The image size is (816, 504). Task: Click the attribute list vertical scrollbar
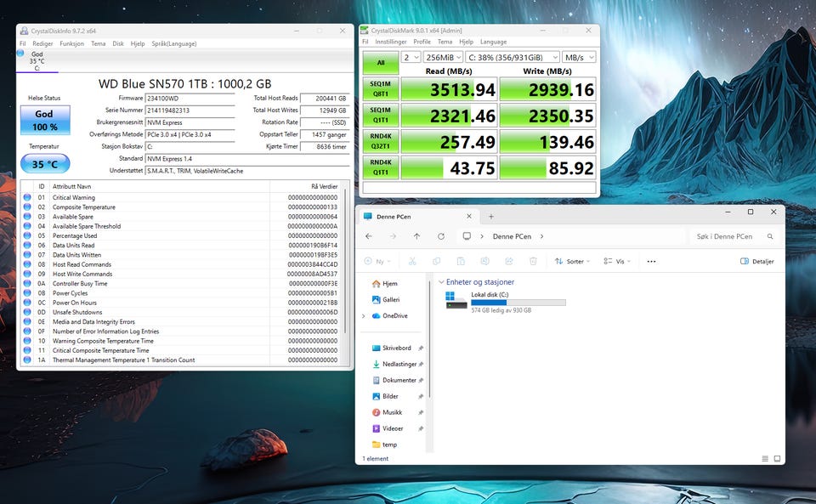click(345, 260)
